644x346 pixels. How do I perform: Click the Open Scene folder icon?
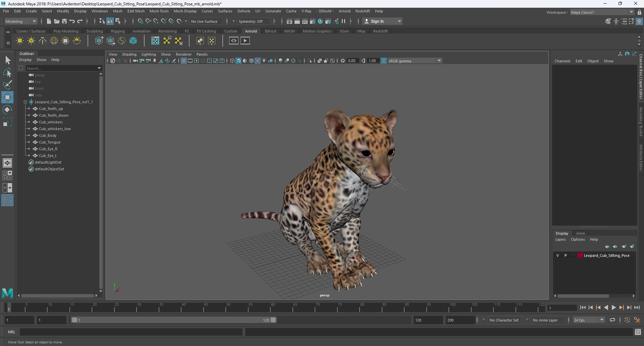pyautogui.click(x=57, y=21)
